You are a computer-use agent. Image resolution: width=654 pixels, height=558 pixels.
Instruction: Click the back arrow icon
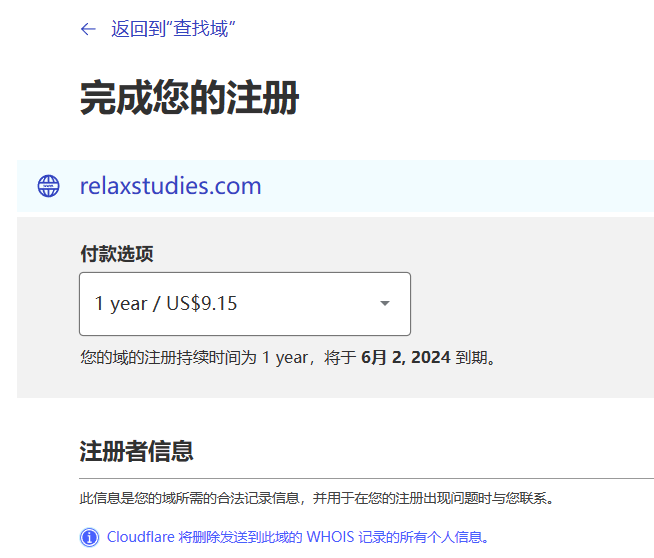88,29
